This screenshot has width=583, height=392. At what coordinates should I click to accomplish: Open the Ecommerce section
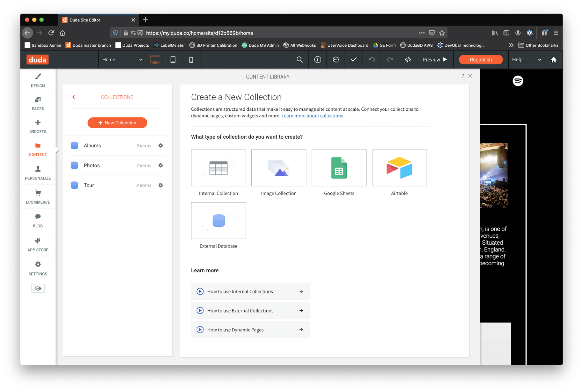[38, 197]
